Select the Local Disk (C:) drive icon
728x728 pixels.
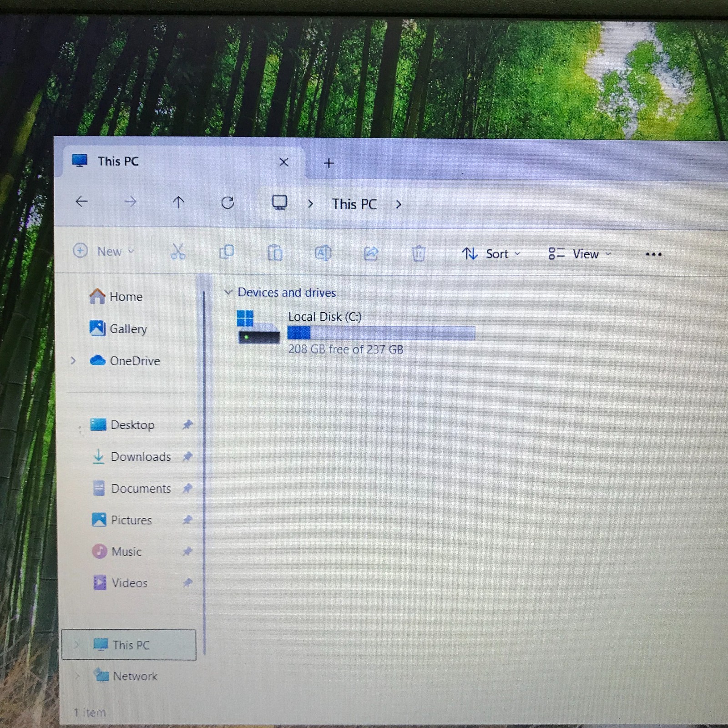pyautogui.click(x=258, y=327)
